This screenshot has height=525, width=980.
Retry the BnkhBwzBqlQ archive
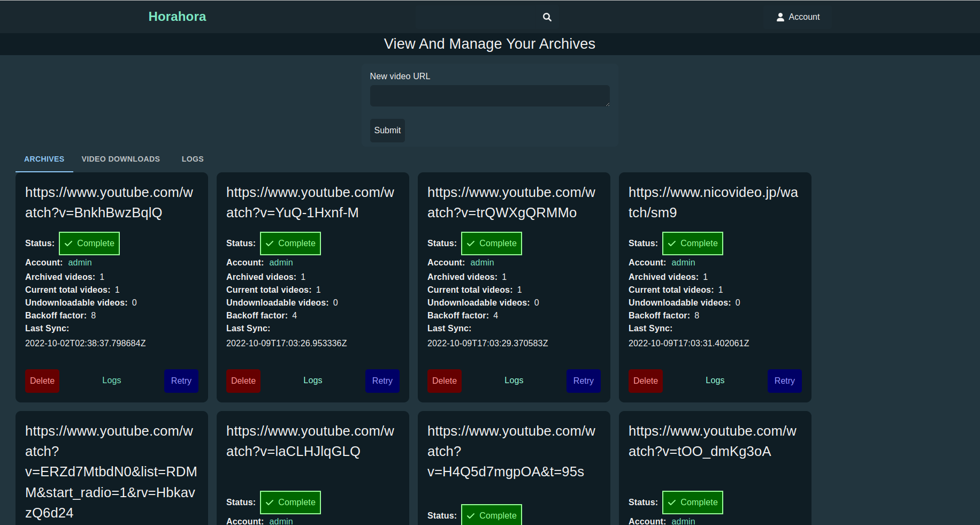[181, 381]
